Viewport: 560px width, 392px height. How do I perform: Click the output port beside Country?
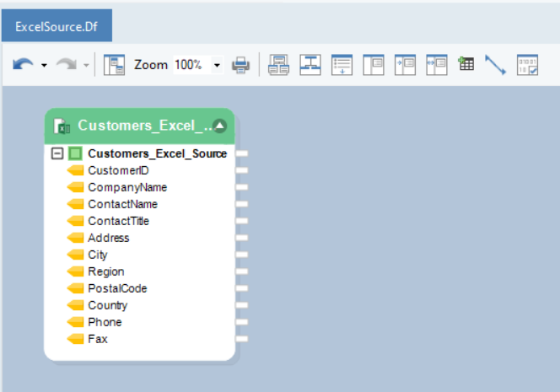[242, 305]
